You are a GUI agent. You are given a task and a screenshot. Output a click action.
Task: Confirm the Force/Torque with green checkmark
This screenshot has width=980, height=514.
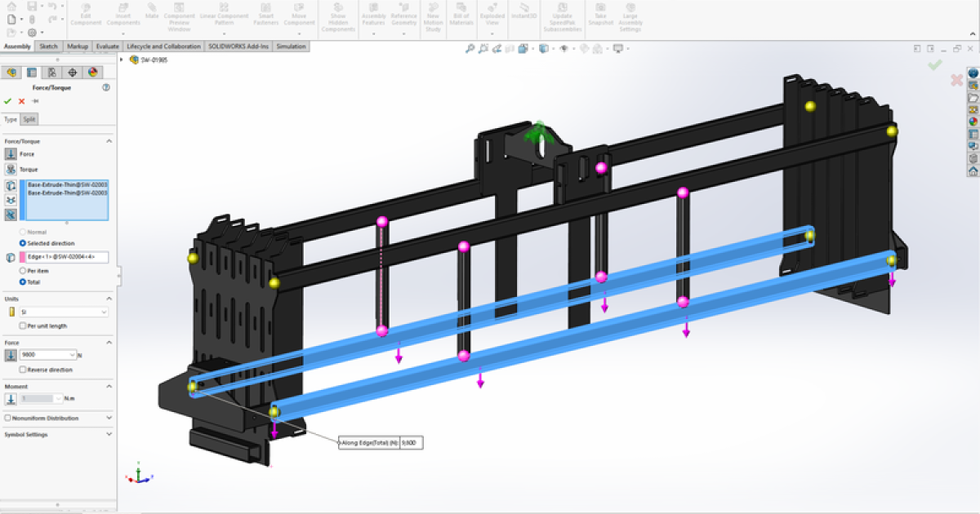tap(8, 101)
